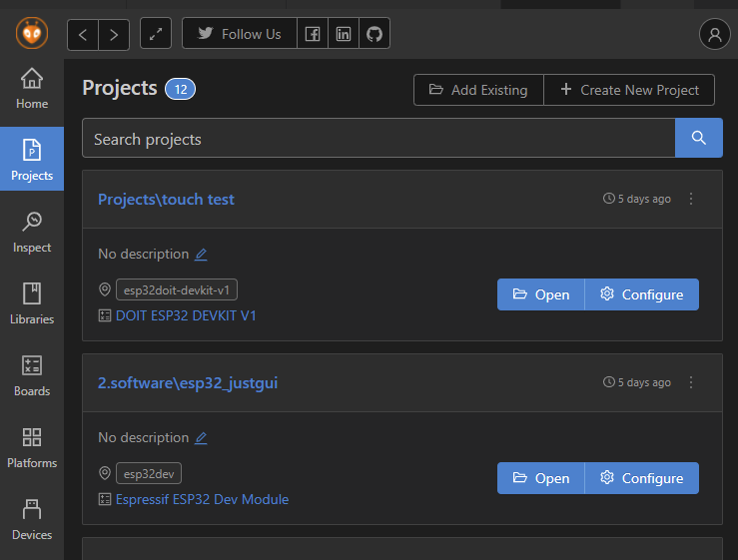The width and height of the screenshot is (738, 560).
Task: Click the expand fullscreen arrows icon
Action: point(156,34)
